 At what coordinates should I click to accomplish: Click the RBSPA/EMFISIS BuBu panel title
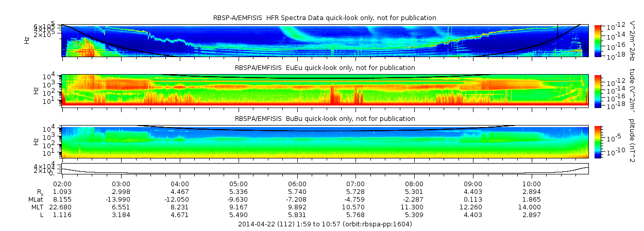(x=325, y=118)
